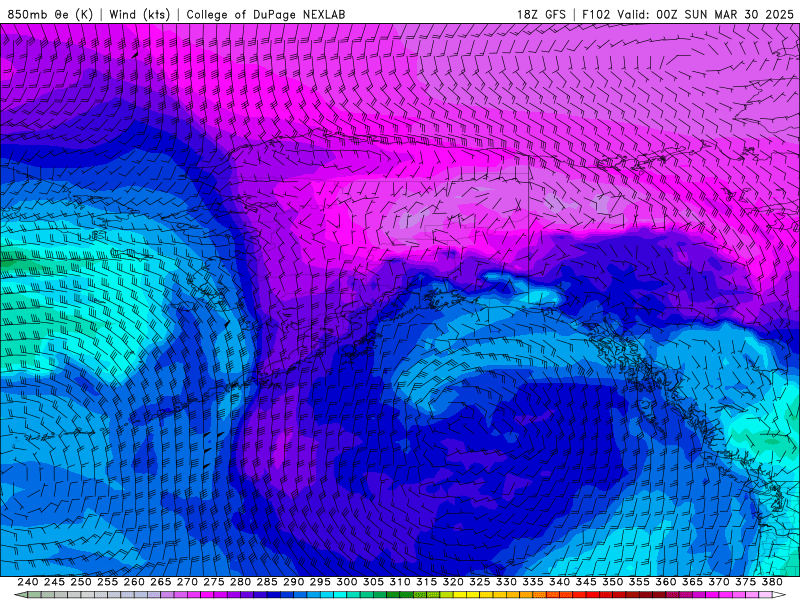Click the "850mb θe (K)" title text

click(x=50, y=14)
